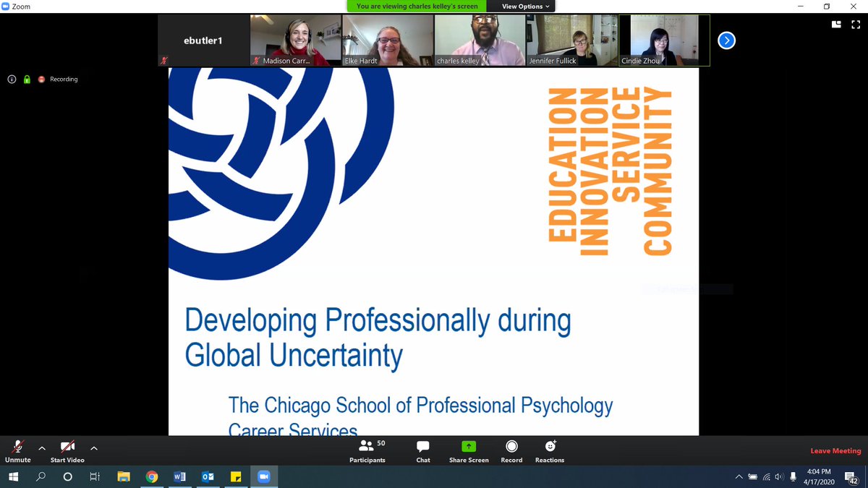
Task: Show next participants with blue arrow
Action: (726, 40)
